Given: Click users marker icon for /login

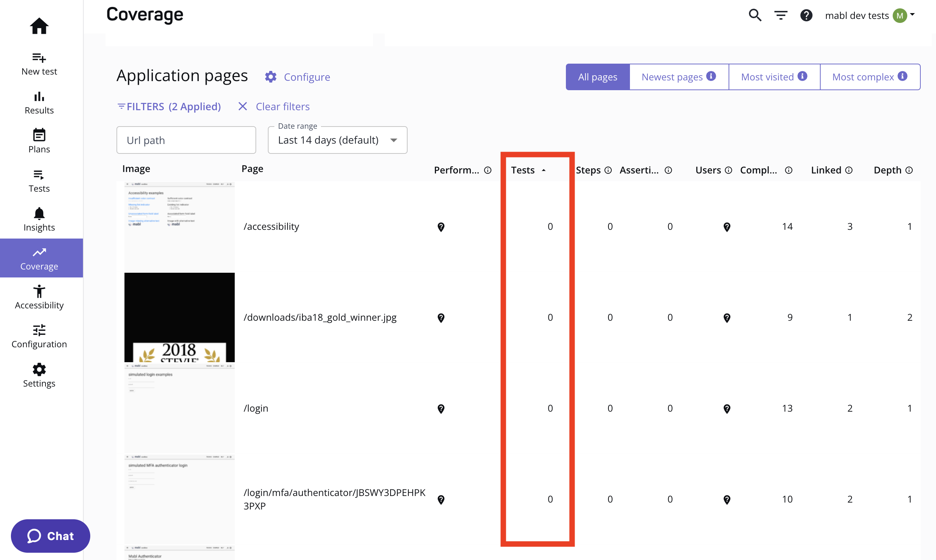Looking at the screenshot, I should 727,409.
